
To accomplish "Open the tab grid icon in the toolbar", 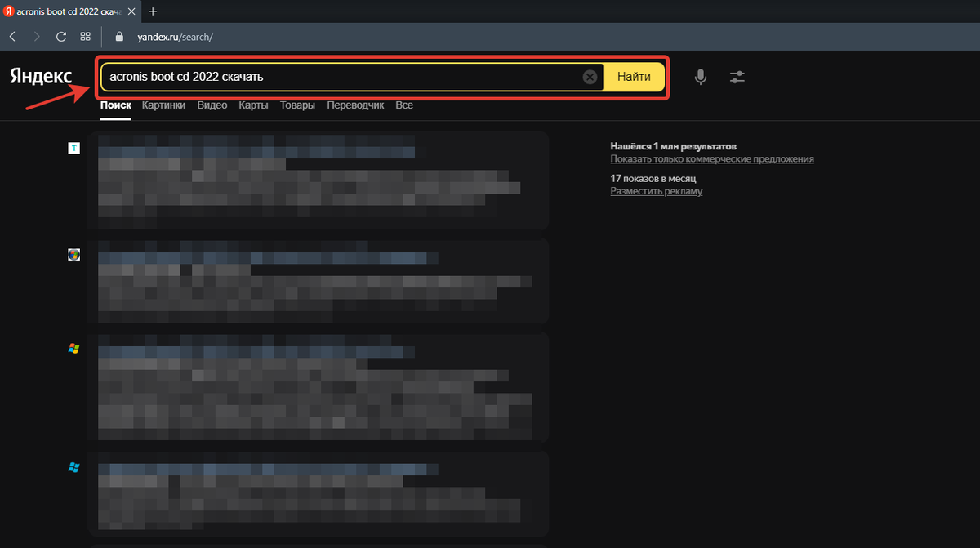I will [85, 37].
